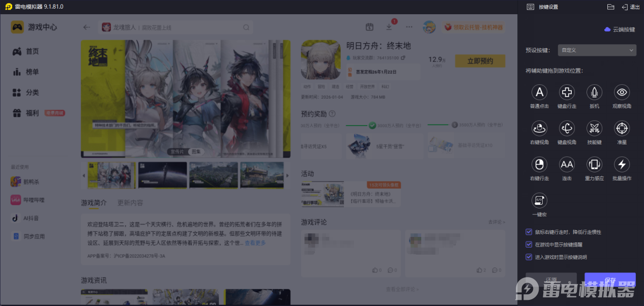This screenshot has width=644, height=306.
Task: Open the 预设按键 自定义 dropdown
Action: [597, 50]
